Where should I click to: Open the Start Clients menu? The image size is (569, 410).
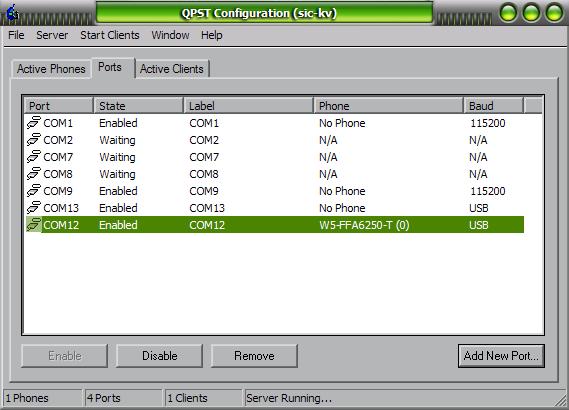pos(110,35)
